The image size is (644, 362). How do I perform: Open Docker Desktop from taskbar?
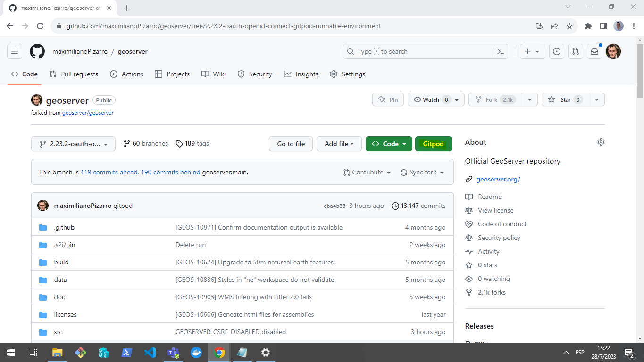(196, 352)
